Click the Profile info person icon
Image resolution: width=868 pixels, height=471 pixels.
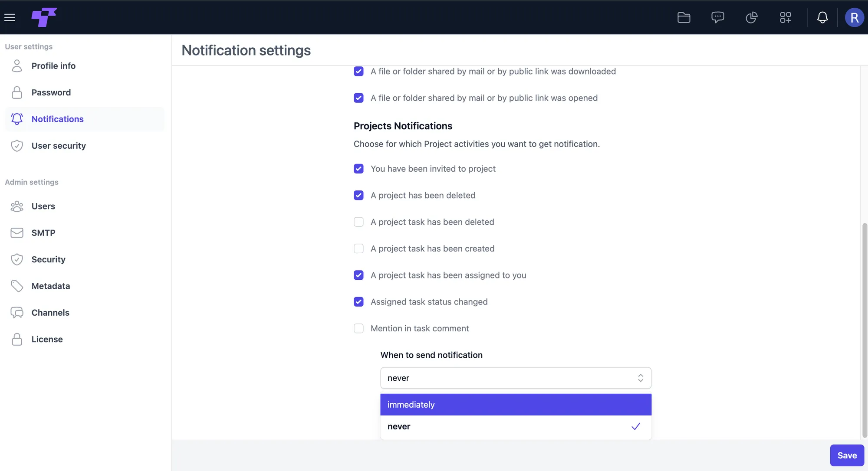click(x=17, y=66)
